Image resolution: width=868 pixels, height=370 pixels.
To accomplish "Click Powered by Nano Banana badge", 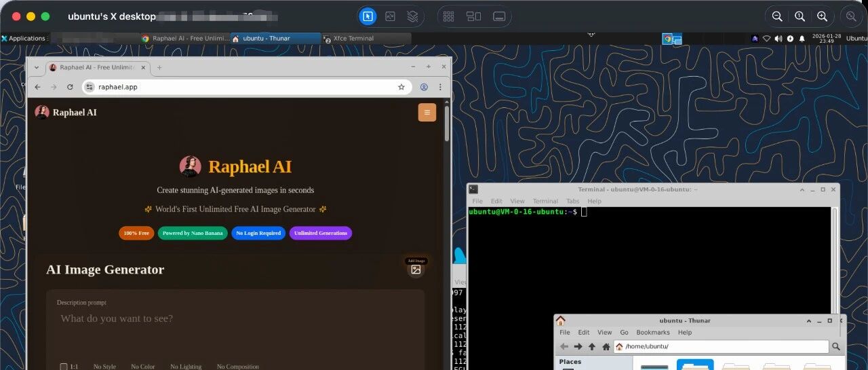I will coord(193,234).
